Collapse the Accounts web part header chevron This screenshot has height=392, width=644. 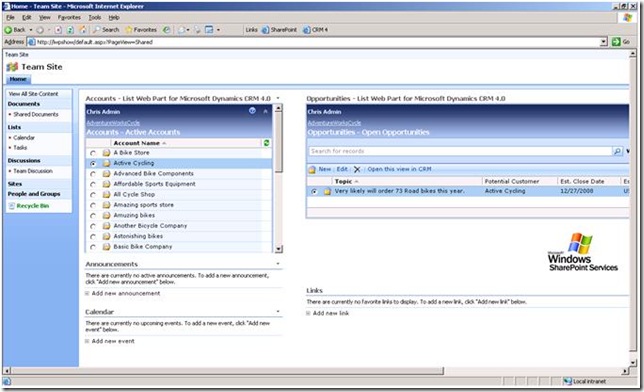pos(265,111)
